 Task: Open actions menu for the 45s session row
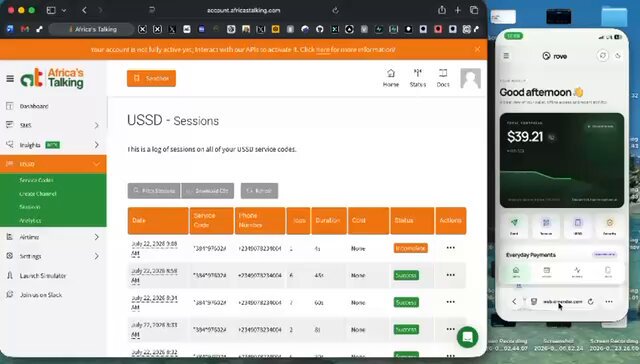point(450,275)
